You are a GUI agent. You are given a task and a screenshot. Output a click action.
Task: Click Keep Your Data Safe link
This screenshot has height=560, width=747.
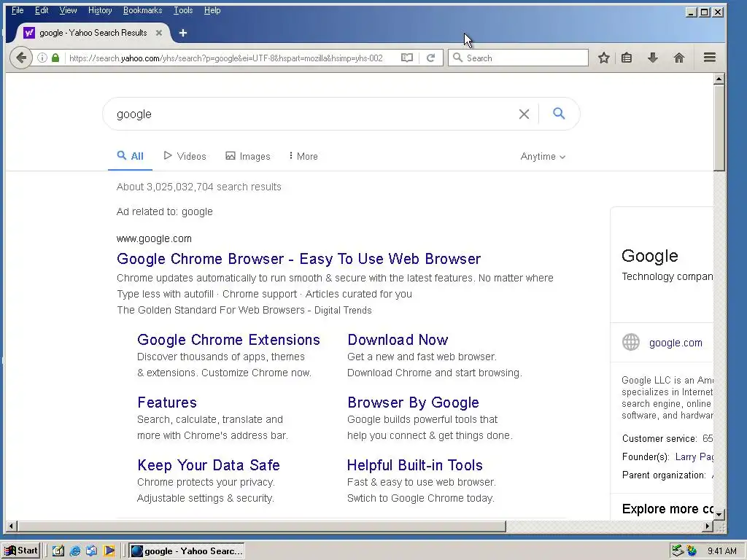point(209,464)
